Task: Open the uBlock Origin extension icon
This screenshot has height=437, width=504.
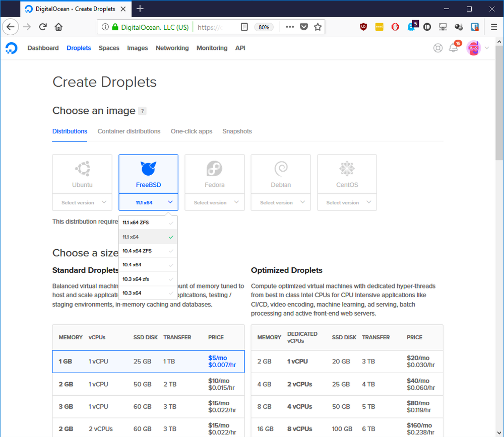Action: point(363,27)
